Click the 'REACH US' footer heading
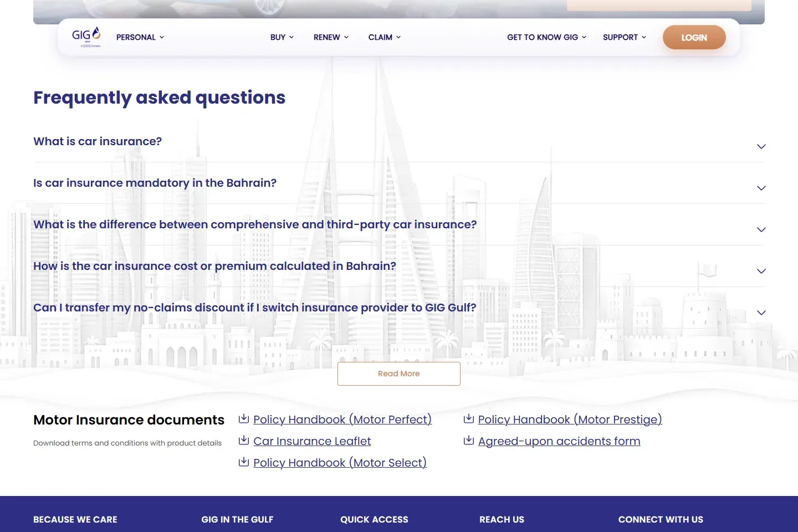This screenshot has height=532, width=798. 502,519
